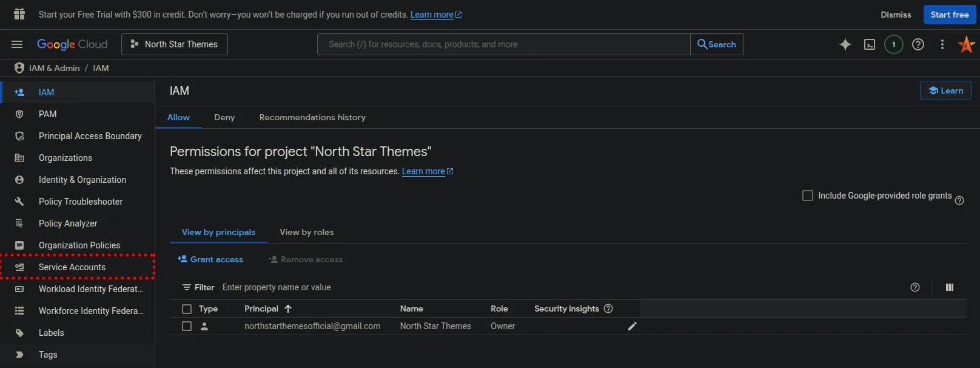
Task: Open Identity & Organization page
Action: tap(77, 180)
